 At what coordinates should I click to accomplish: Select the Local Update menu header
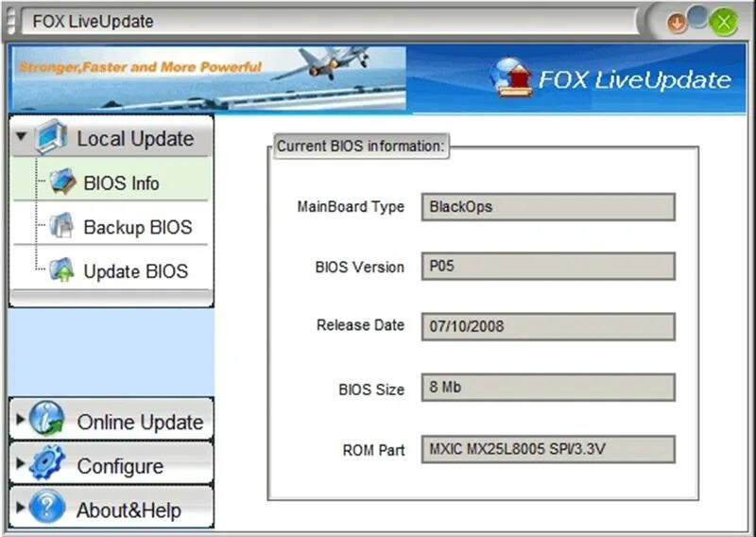pos(112,136)
